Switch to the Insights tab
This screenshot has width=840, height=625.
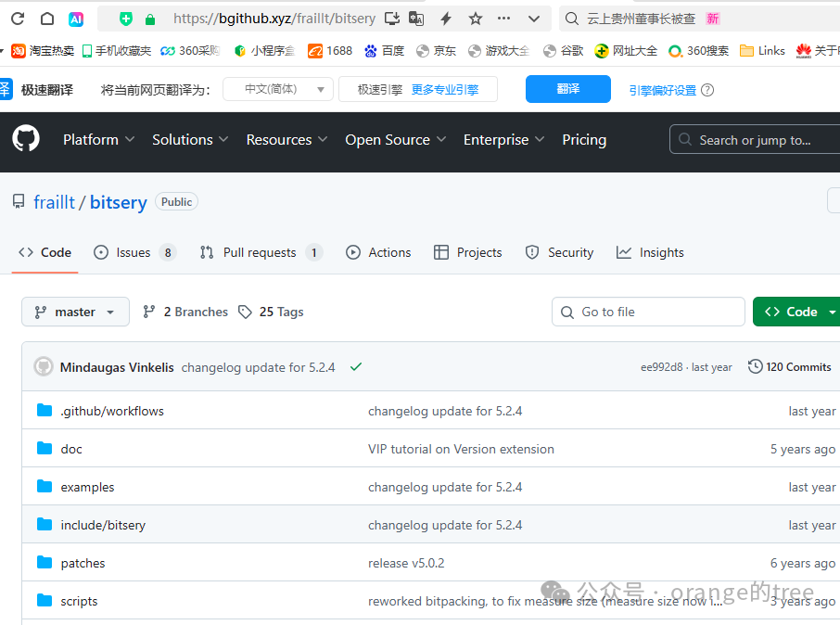pyautogui.click(x=650, y=252)
